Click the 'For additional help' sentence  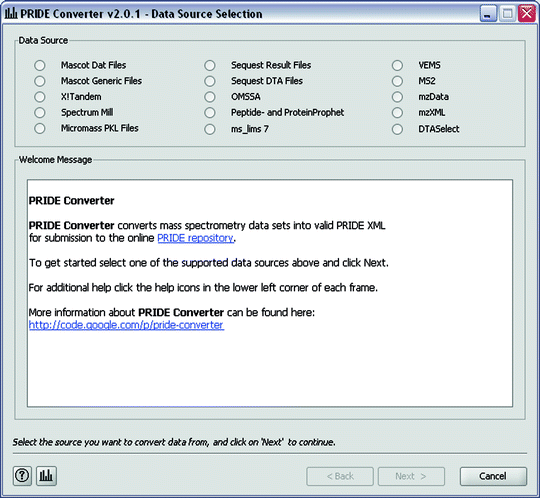[x=203, y=288]
